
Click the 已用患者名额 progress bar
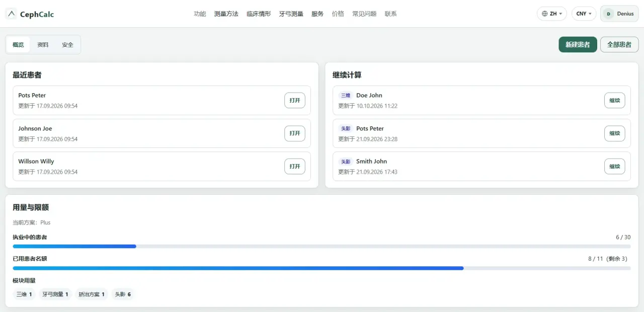point(321,268)
